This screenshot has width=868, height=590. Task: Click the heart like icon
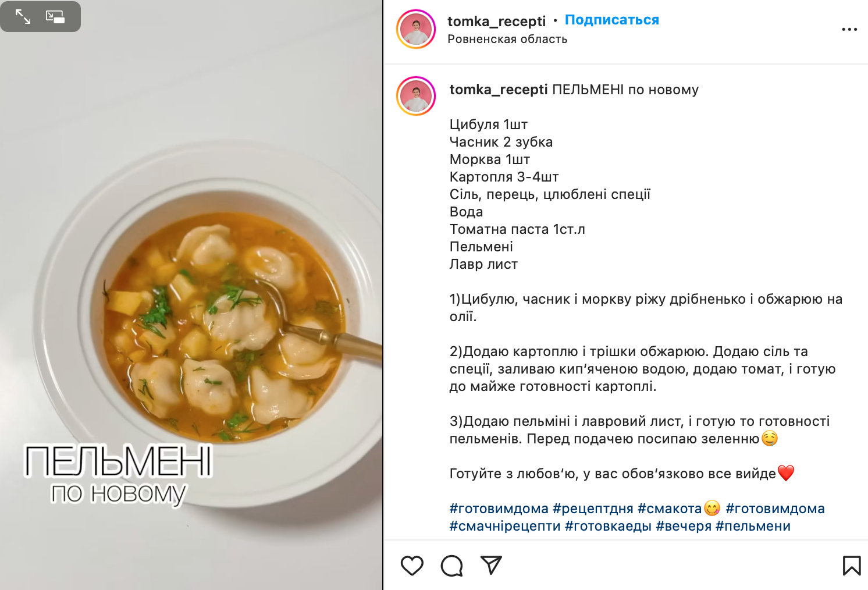pyautogui.click(x=412, y=566)
